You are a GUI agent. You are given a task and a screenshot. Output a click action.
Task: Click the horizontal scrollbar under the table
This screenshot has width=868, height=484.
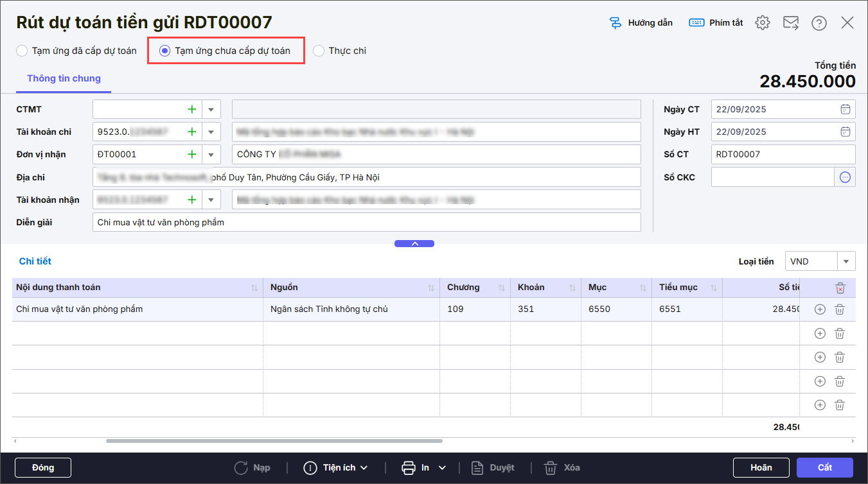[x=274, y=441]
